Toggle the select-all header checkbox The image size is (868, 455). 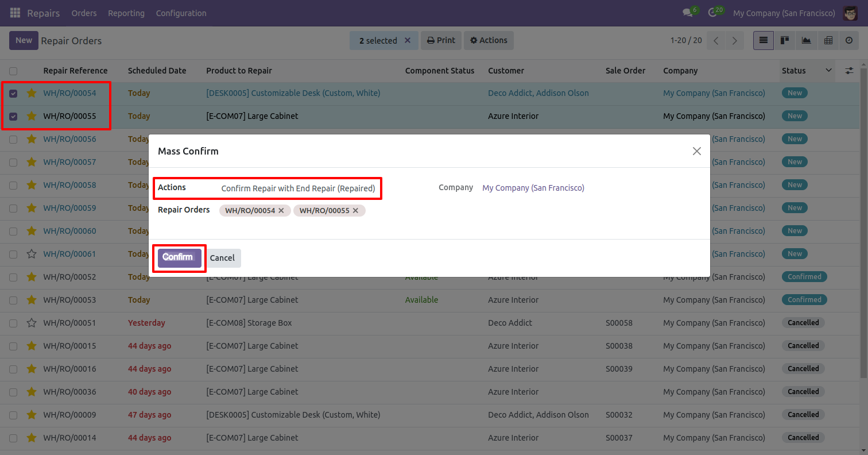(x=13, y=71)
